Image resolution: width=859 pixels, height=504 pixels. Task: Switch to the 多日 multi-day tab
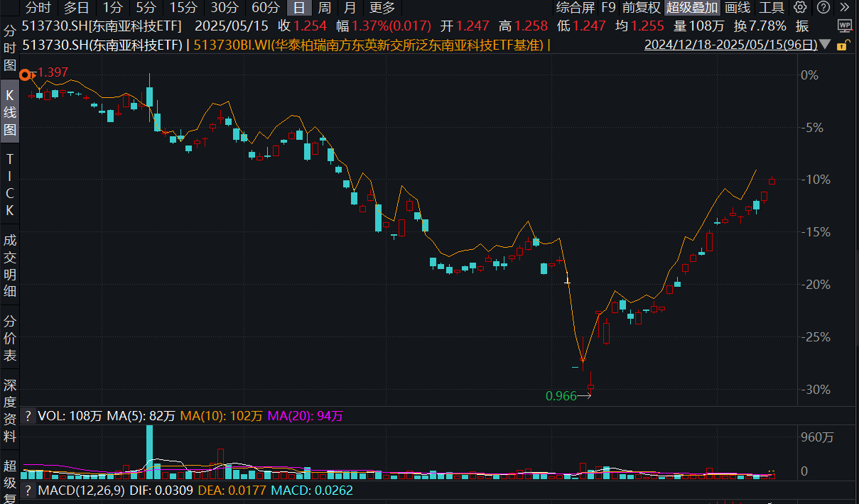77,8
